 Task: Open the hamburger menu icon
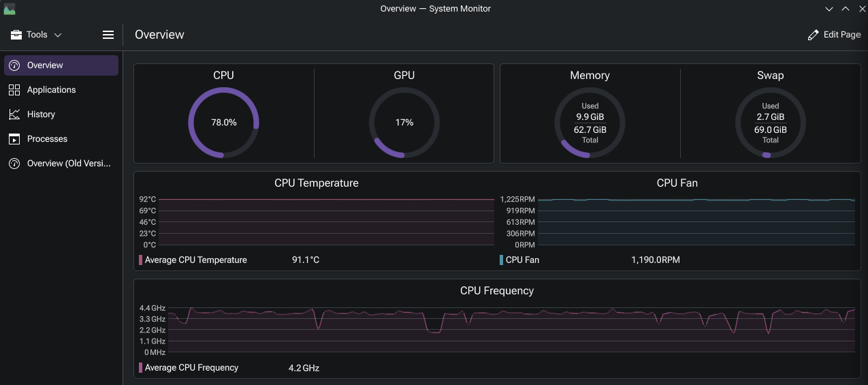[108, 35]
